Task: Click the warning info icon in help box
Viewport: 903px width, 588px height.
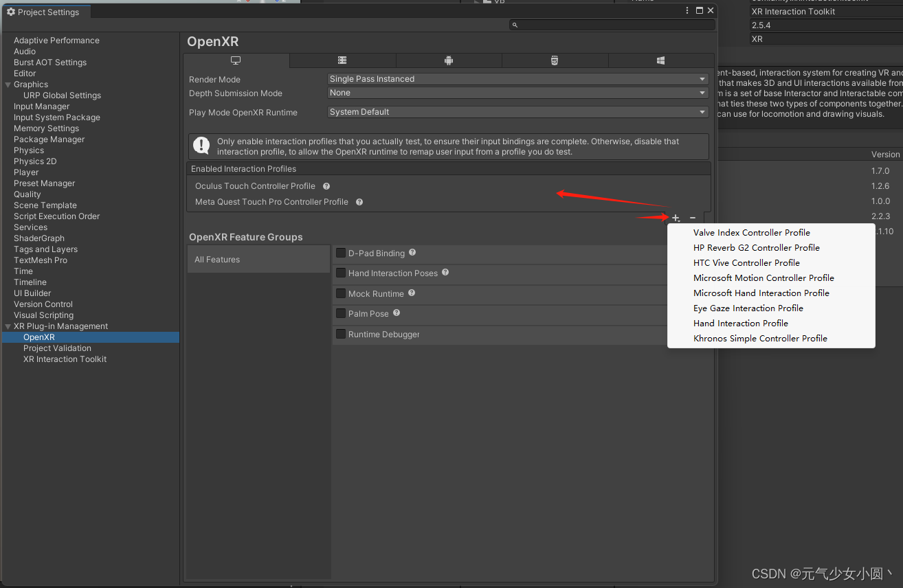Action: click(x=201, y=146)
